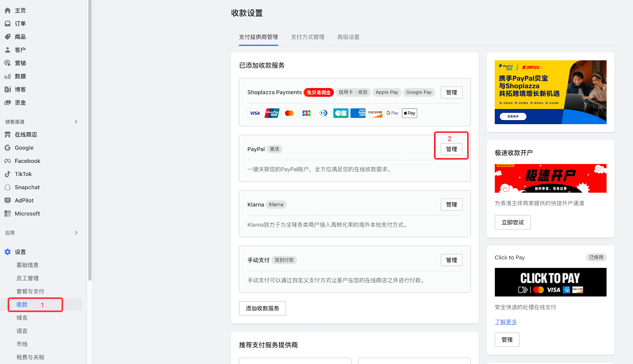Open Orders via the inbox icon
Image resolution: width=633 pixels, height=364 pixels.
click(8, 24)
